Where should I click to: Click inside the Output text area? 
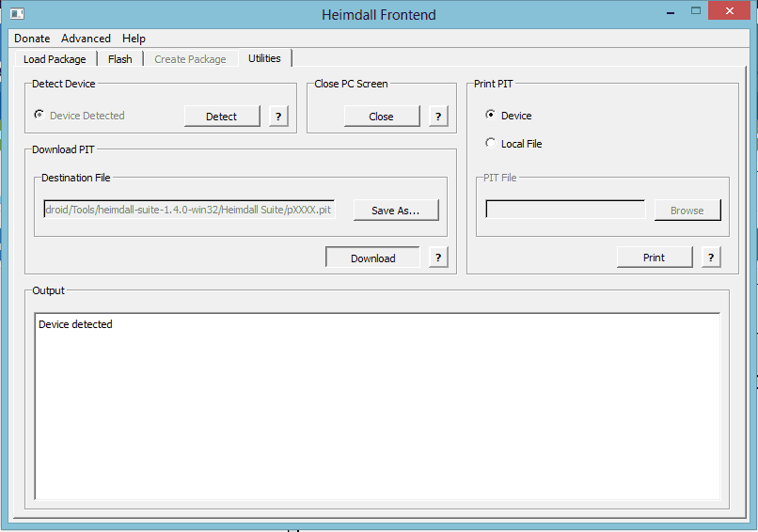point(377,406)
